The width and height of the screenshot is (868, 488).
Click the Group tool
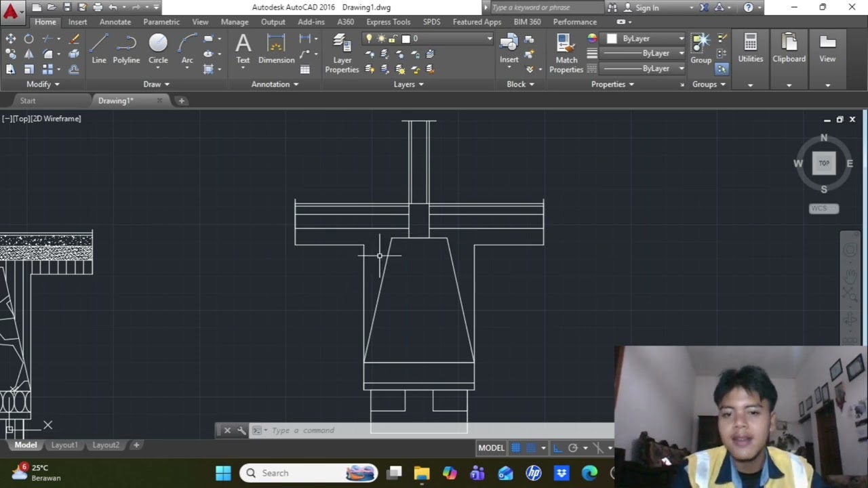(x=701, y=49)
